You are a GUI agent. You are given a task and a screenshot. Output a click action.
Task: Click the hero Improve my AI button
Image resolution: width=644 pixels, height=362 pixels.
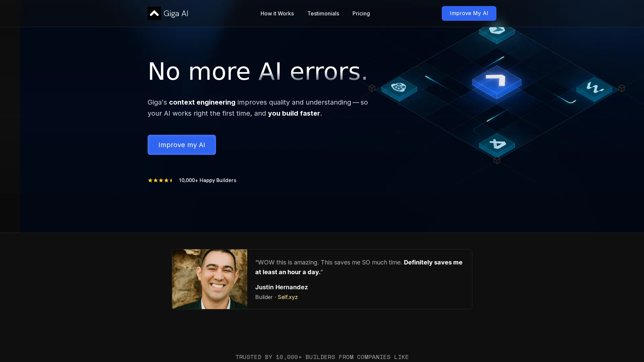181,145
